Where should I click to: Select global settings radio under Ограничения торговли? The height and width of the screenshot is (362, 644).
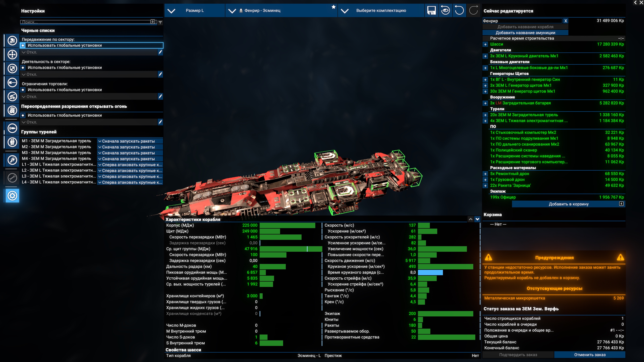pyautogui.click(x=23, y=90)
